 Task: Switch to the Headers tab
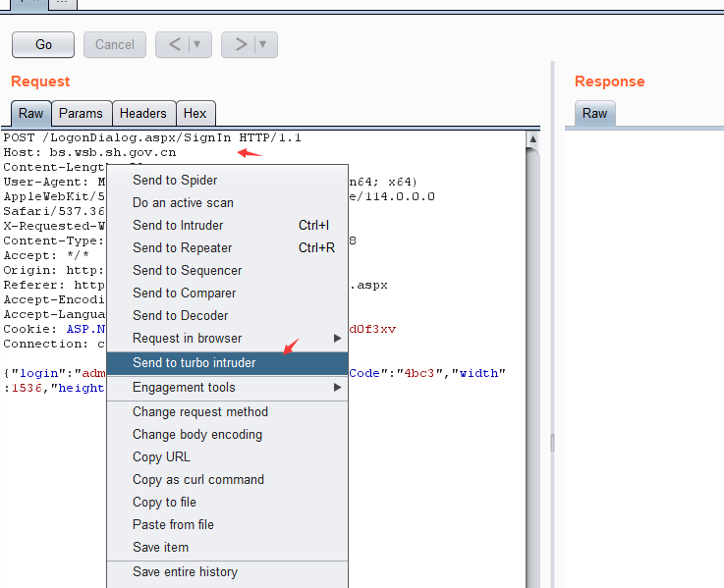pyautogui.click(x=143, y=114)
